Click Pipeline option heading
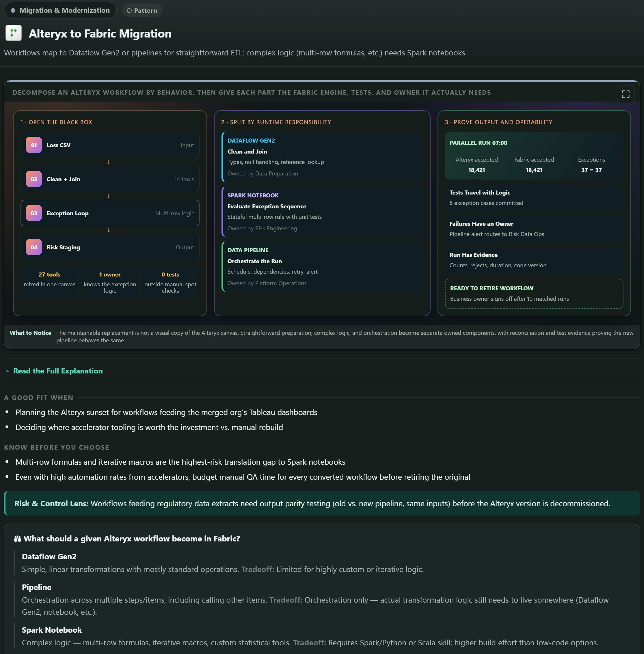This screenshot has height=654, width=644. (36, 587)
